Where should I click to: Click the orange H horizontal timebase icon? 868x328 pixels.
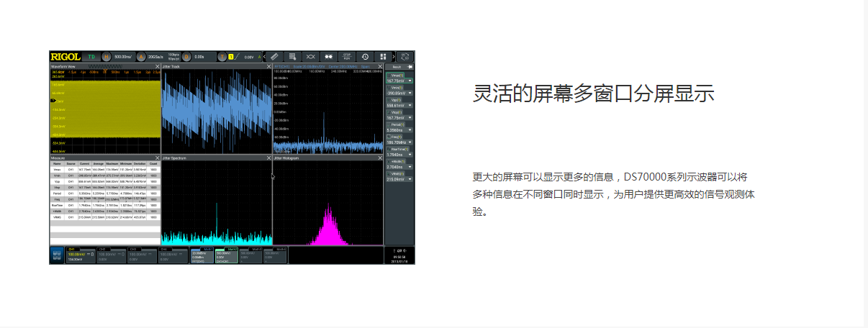pyautogui.click(x=107, y=56)
